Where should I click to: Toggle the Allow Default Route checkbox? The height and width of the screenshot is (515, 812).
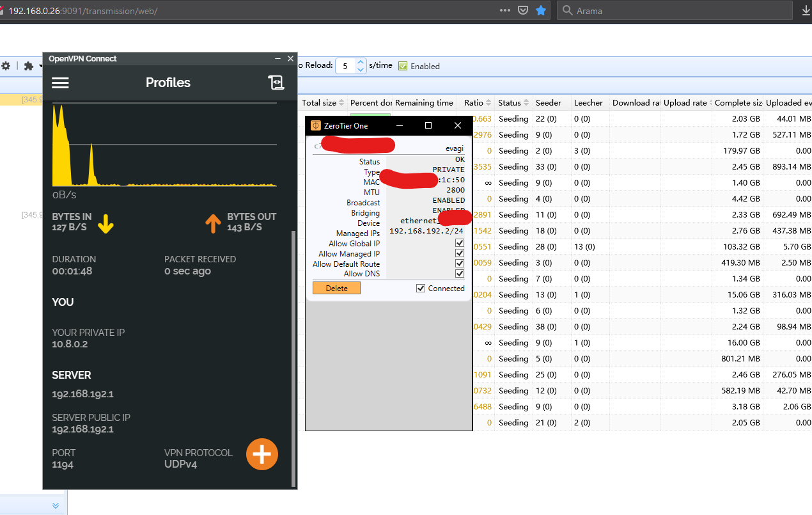(x=460, y=264)
